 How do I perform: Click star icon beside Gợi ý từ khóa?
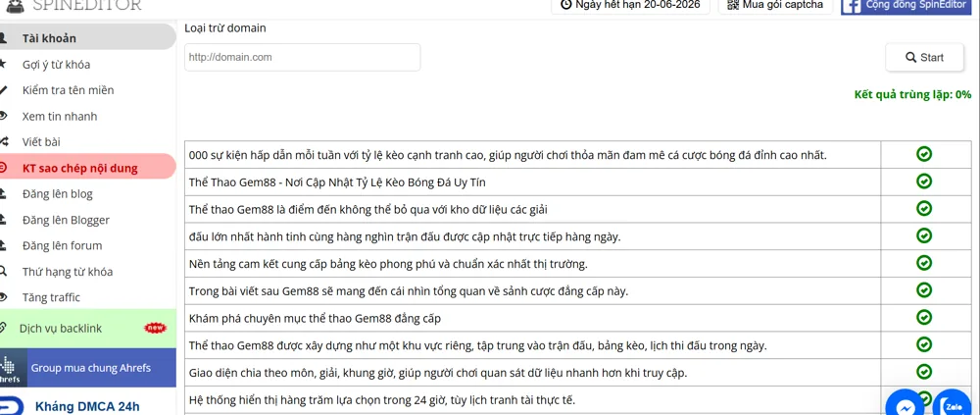click(3, 64)
